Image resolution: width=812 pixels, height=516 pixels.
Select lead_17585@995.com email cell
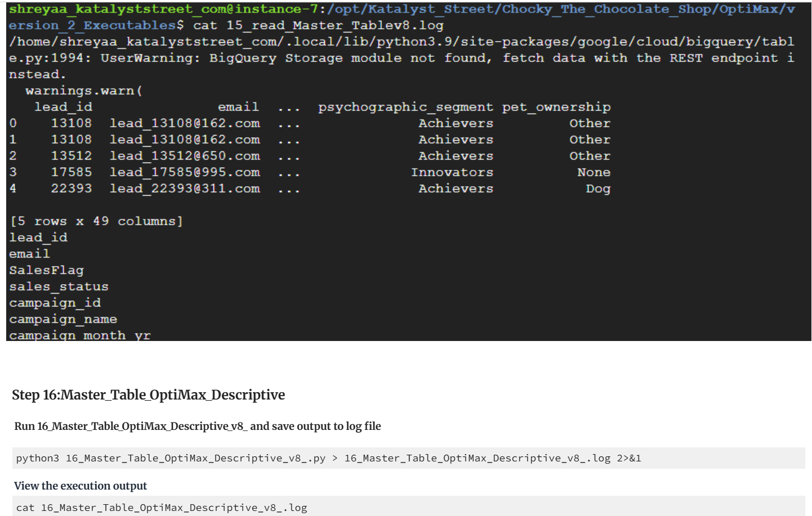point(185,172)
